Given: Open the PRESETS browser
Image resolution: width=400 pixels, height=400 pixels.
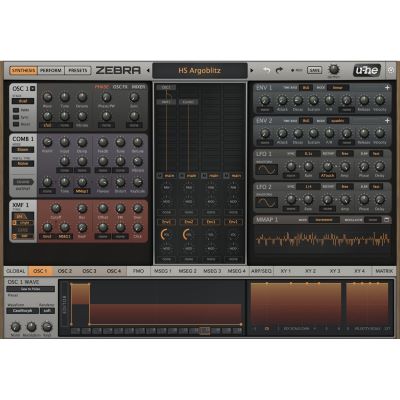Looking at the screenshot, I should pyautogui.click(x=77, y=70).
